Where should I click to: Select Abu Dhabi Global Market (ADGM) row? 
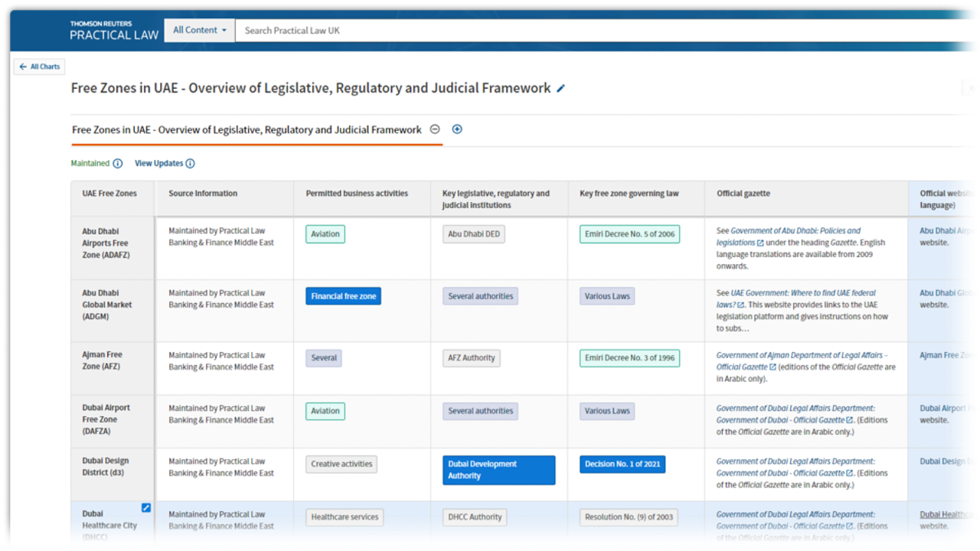(x=107, y=305)
